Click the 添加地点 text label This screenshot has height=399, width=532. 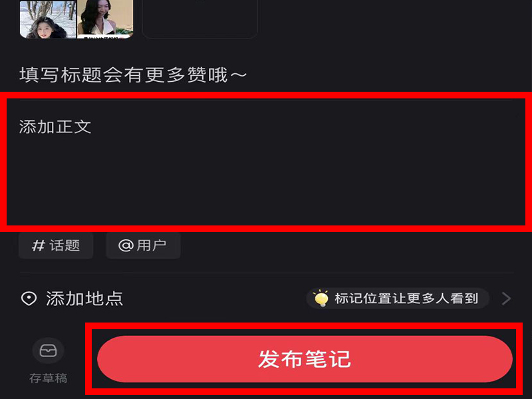84,299
